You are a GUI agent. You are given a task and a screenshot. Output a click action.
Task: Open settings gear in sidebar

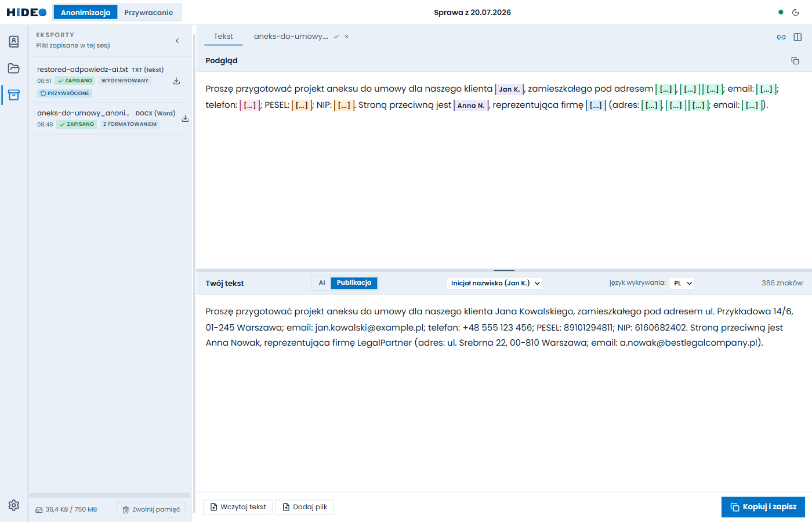[14, 505]
